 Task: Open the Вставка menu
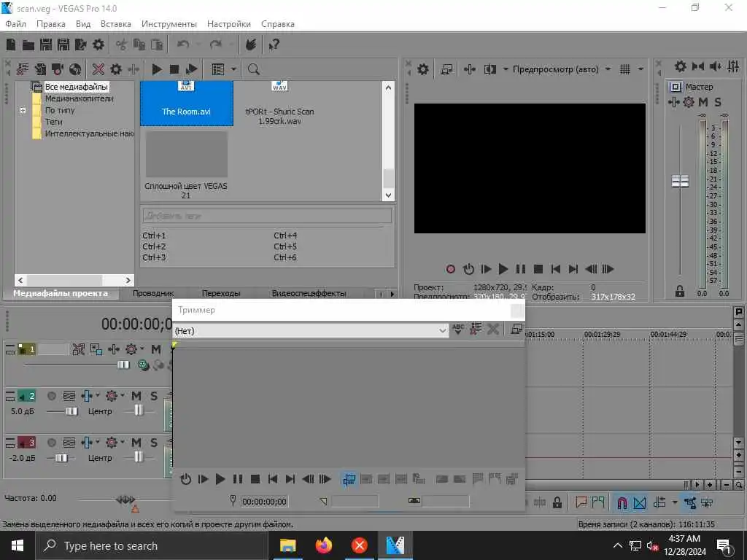[x=116, y=24]
